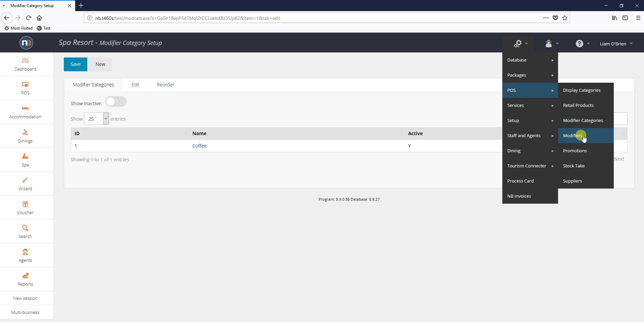Viewport: 644px width, 322px height.
Task: Click New session in sidebar
Action: coord(25,298)
